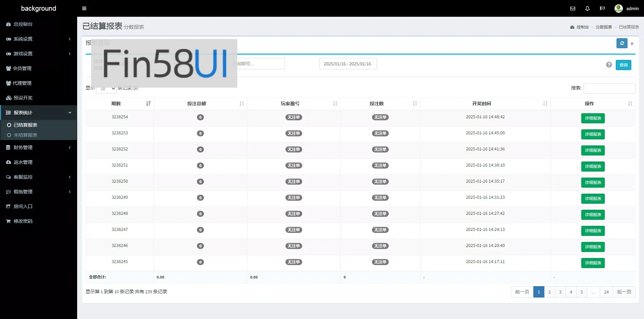Select the 未结算报表 submenu item
Screen dimensions: 644x319
tap(25, 135)
